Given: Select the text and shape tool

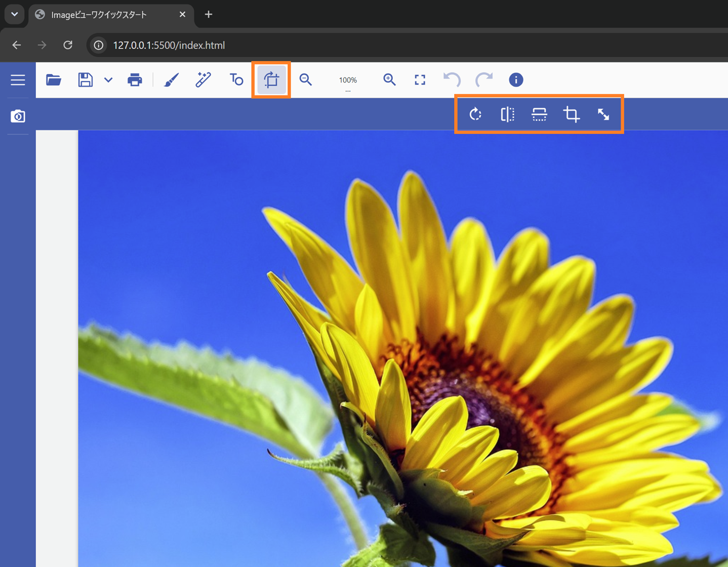Looking at the screenshot, I should 236,79.
